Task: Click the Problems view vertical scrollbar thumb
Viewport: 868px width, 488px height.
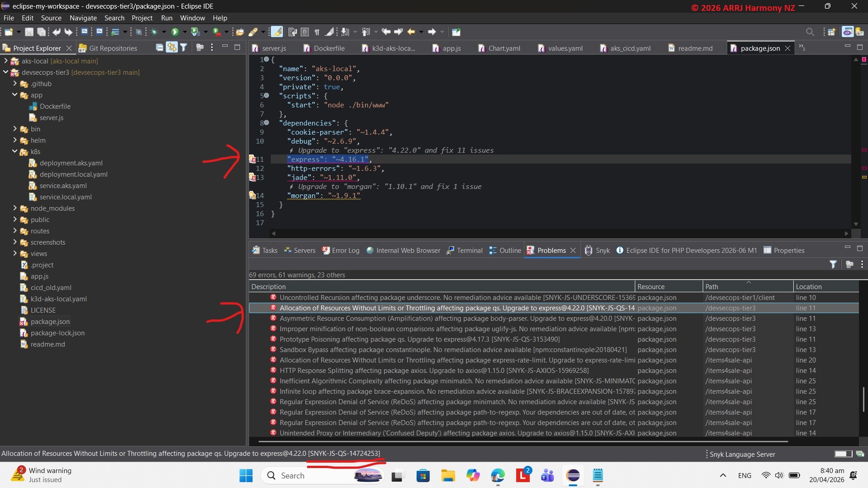Action: [863, 399]
